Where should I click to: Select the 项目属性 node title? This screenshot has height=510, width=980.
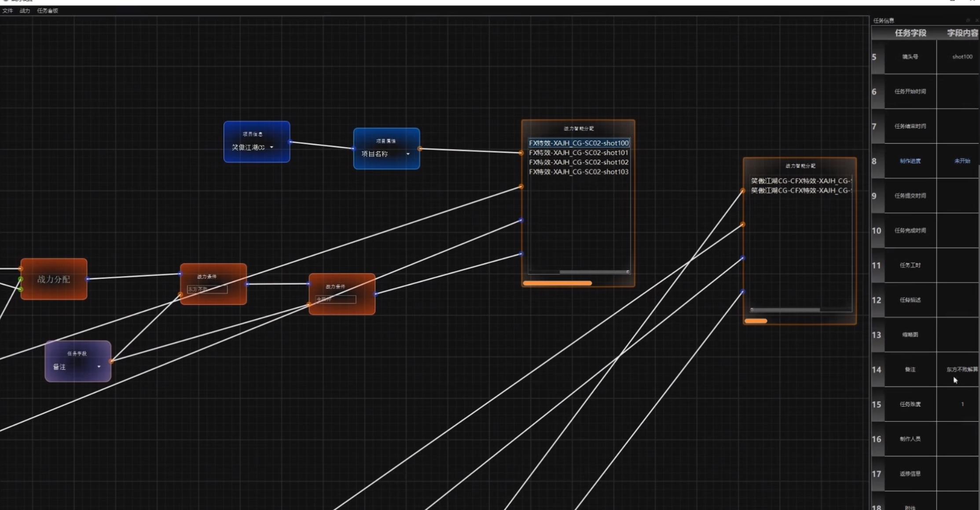coord(386,141)
